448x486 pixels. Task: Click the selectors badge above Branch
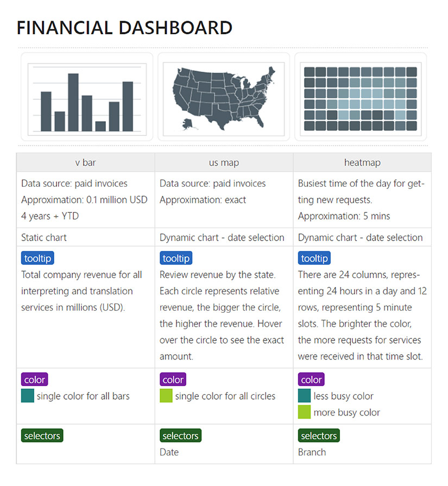tap(319, 435)
